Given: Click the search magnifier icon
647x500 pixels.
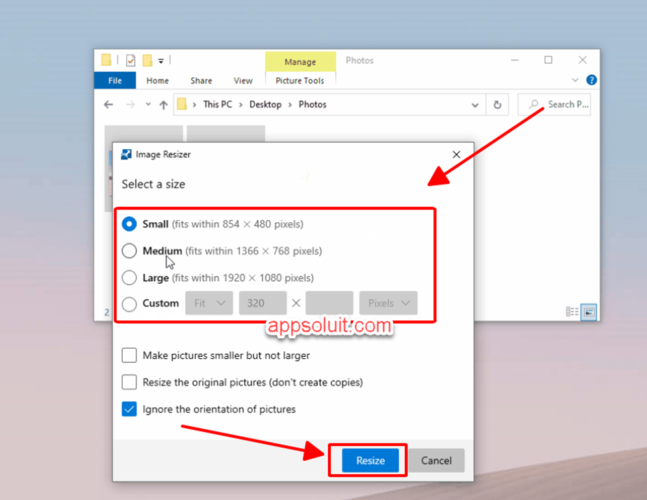Looking at the screenshot, I should pyautogui.click(x=534, y=104).
